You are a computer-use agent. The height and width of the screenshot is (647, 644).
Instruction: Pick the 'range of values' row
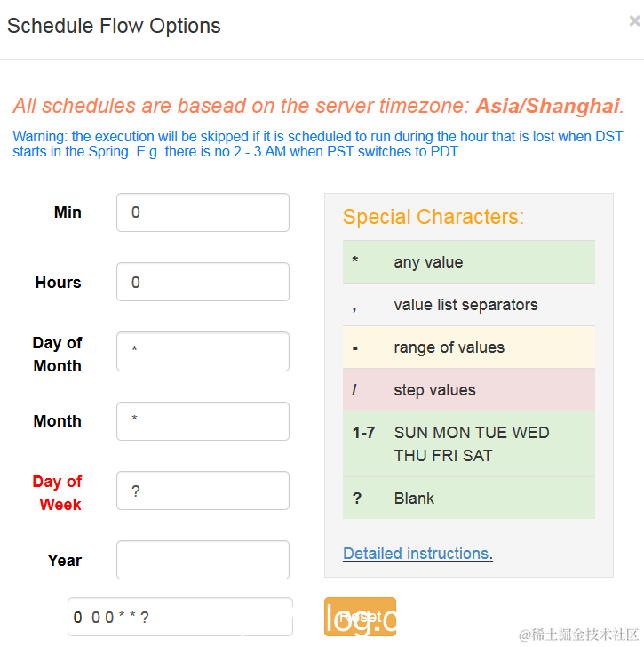468,347
